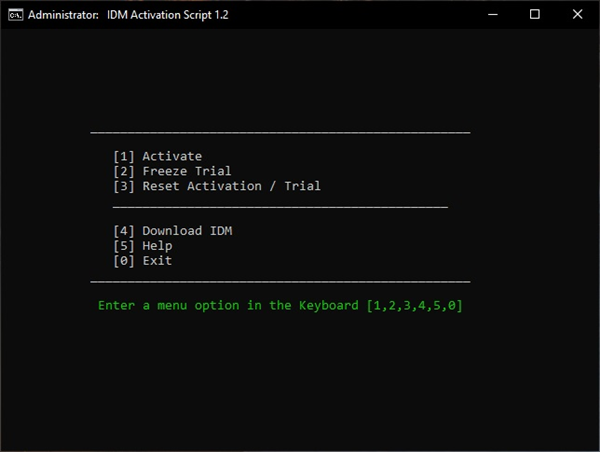The height and width of the screenshot is (452, 600).
Task: Click the 'IDM Activation Script 1.2' window title
Action: point(168,15)
